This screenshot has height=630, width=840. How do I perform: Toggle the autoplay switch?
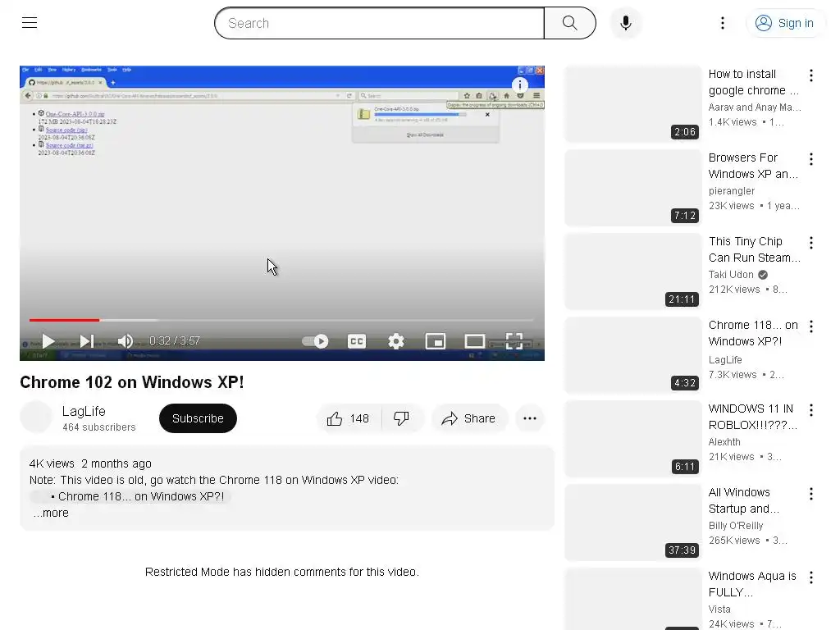click(315, 341)
